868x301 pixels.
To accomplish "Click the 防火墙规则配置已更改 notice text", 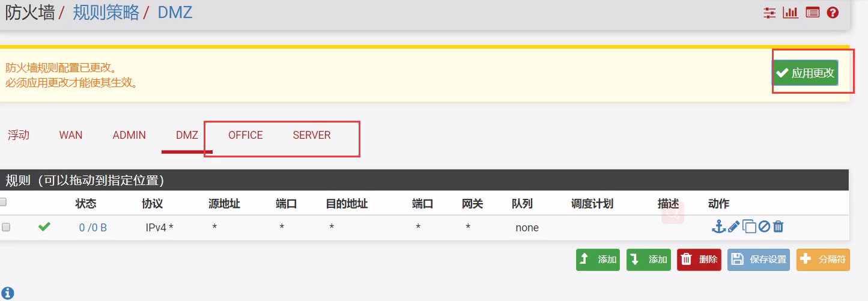I will [61, 68].
